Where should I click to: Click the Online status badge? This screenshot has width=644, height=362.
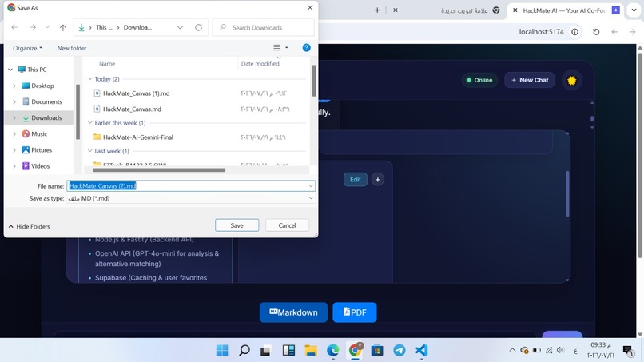pos(479,80)
